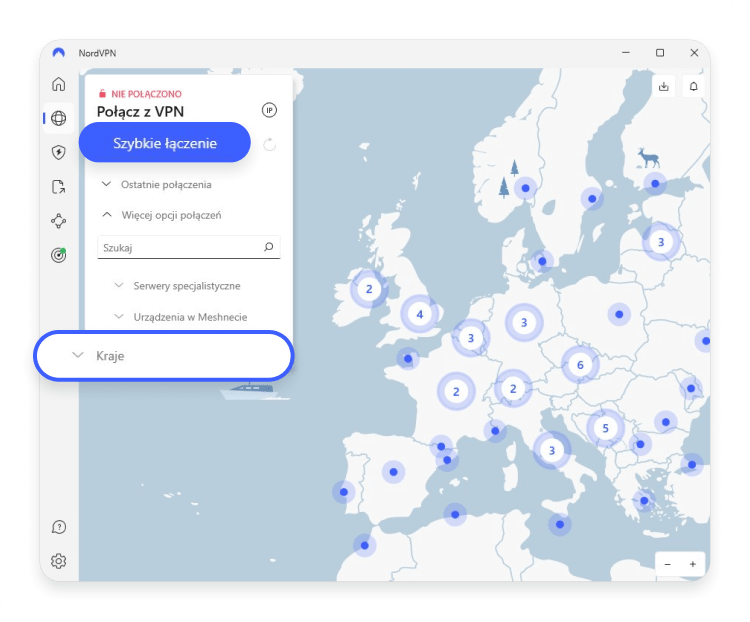Select the Finland server dot below the deer
The width and height of the screenshot is (750, 622).
tap(655, 184)
